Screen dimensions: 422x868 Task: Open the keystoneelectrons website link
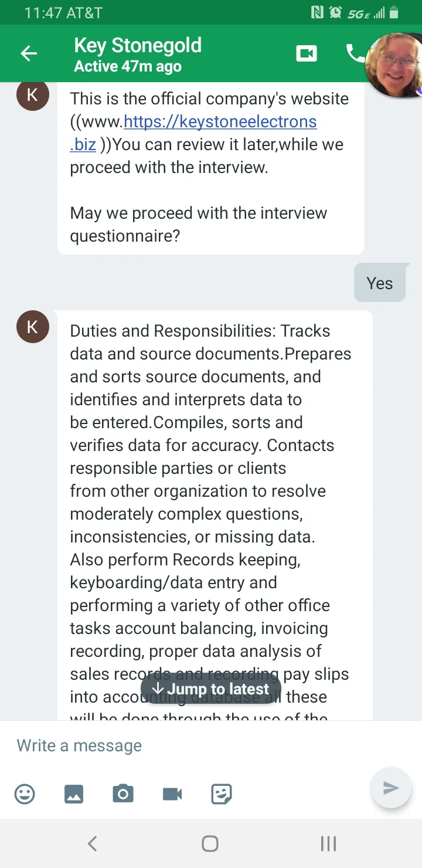(193, 133)
